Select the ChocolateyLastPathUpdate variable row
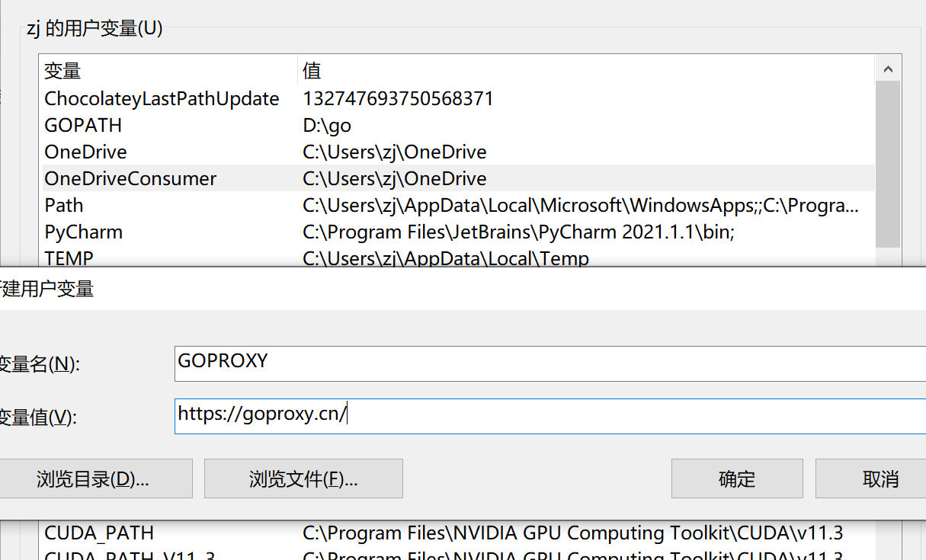 tap(162, 98)
